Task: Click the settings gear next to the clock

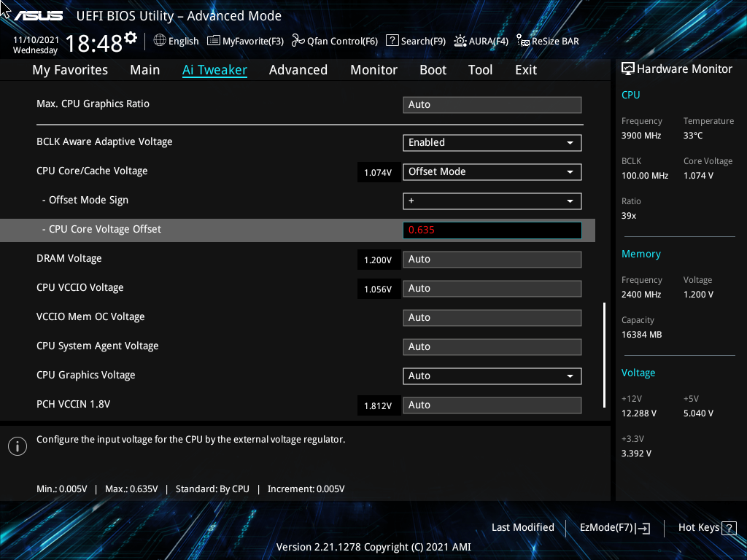Action: (x=131, y=38)
